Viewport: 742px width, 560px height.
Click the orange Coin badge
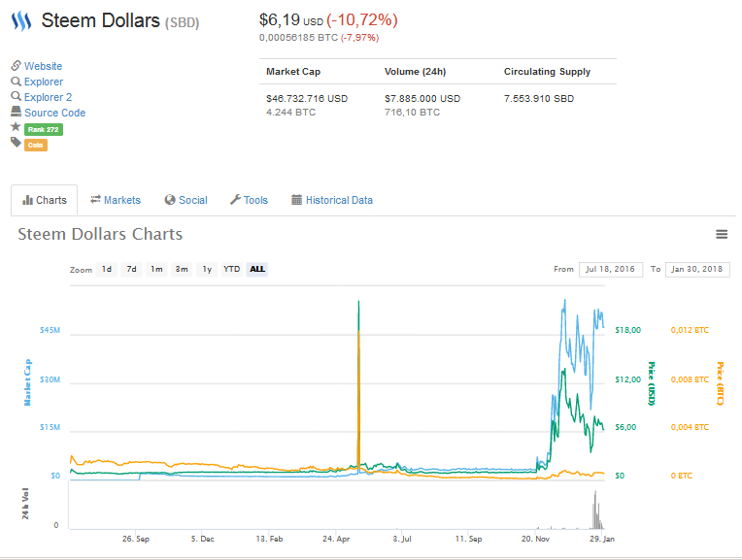point(36,146)
